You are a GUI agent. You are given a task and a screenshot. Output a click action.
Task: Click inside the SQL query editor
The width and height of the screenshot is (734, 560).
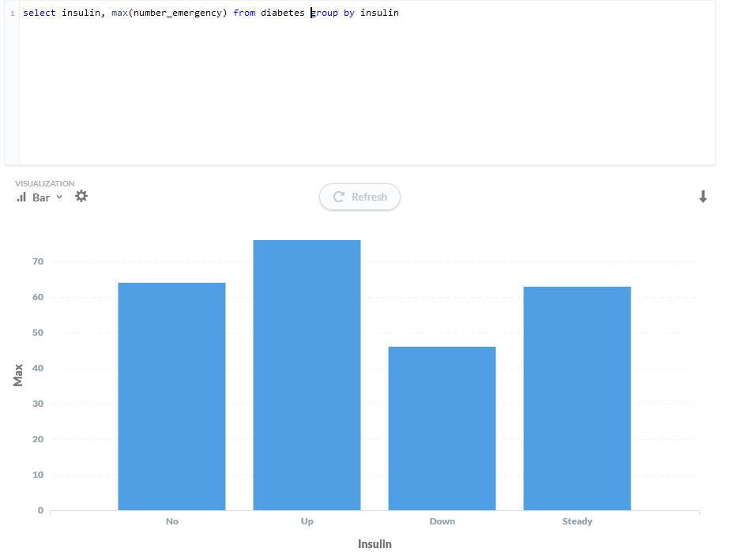(x=367, y=82)
